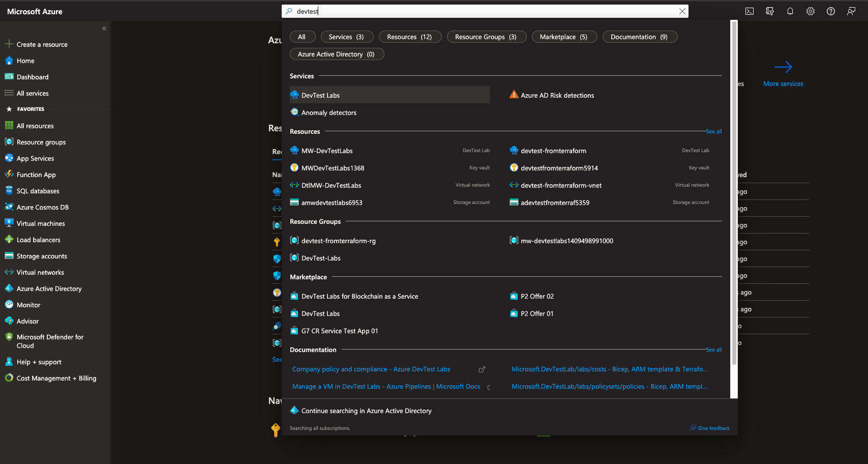868x464 pixels.
Task: Click the Advisor icon
Action: point(9,321)
